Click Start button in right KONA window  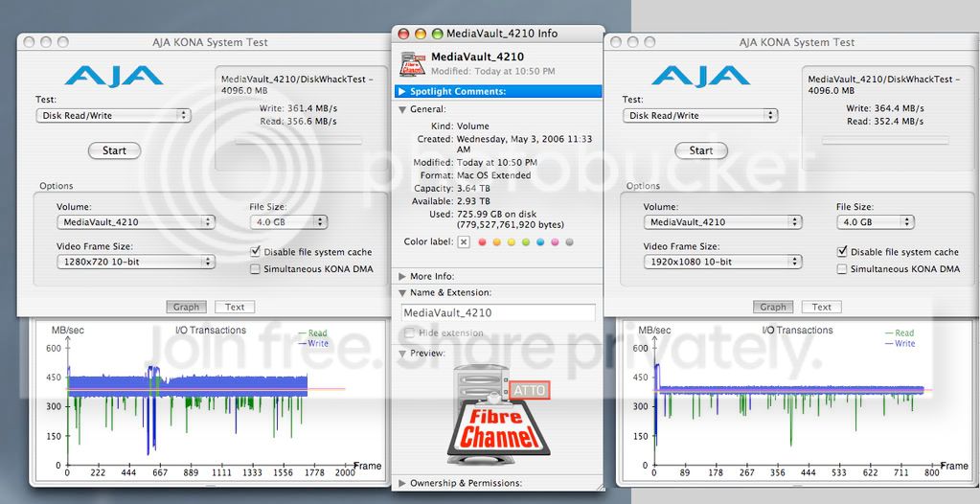click(701, 150)
